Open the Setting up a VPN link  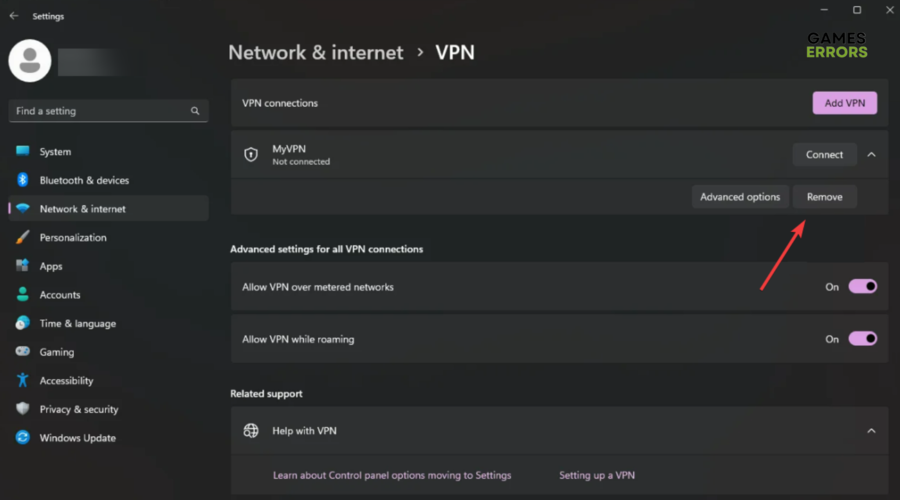[x=597, y=475]
